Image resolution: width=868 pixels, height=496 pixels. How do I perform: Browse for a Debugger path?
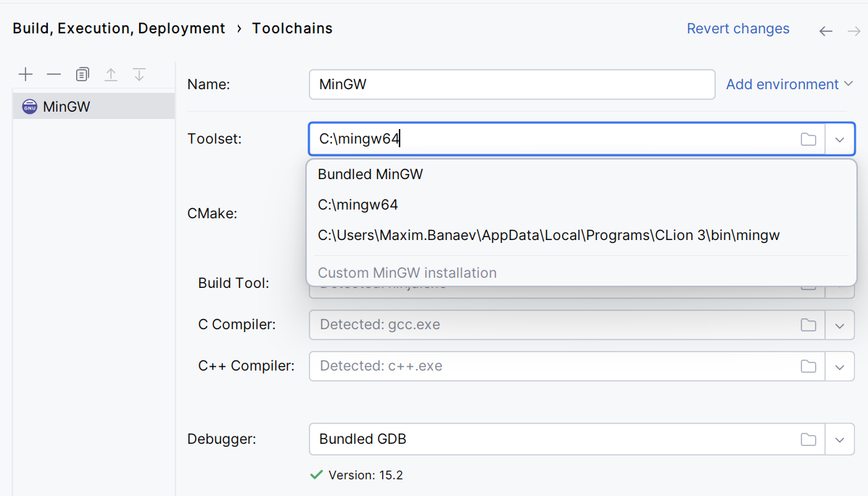[809, 439]
